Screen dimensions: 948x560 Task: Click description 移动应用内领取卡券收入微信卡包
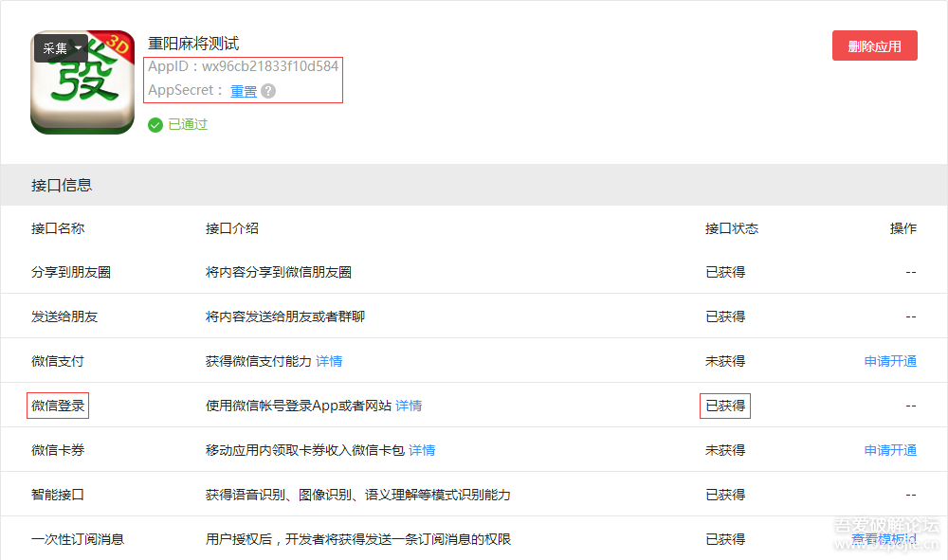click(305, 451)
